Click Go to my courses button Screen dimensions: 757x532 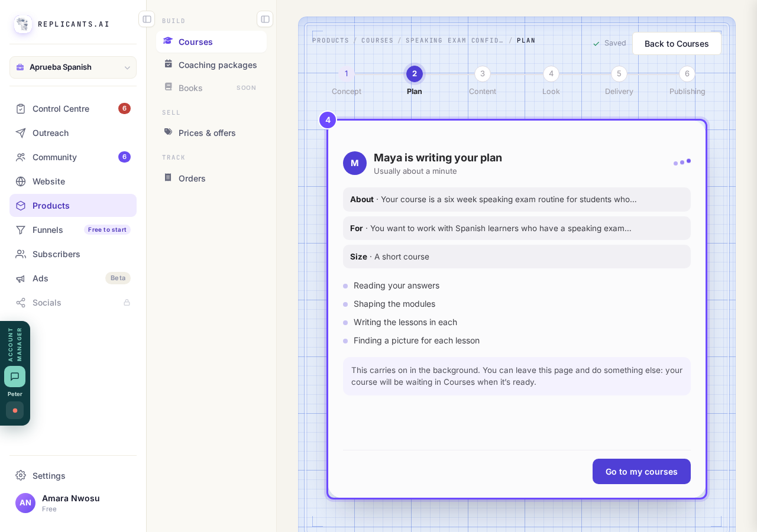[x=642, y=472]
